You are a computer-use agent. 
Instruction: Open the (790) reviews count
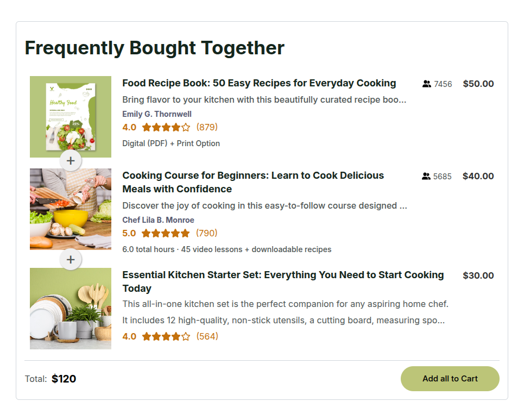click(x=207, y=233)
